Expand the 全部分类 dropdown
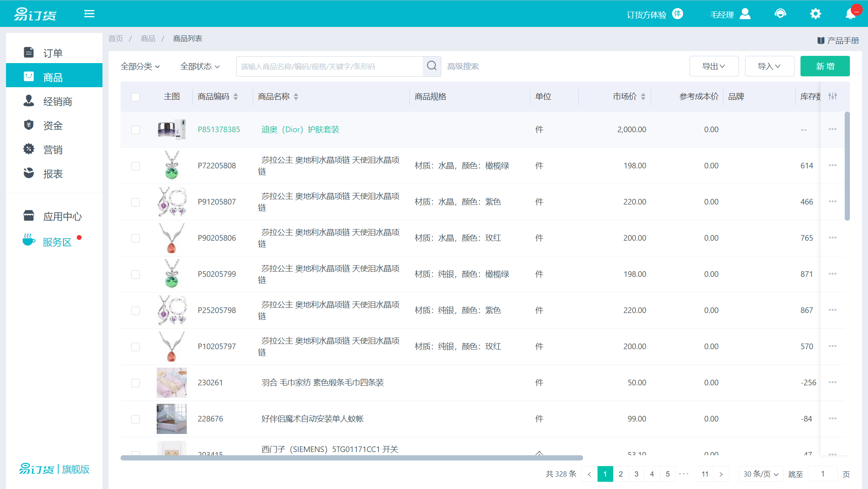 click(x=140, y=66)
